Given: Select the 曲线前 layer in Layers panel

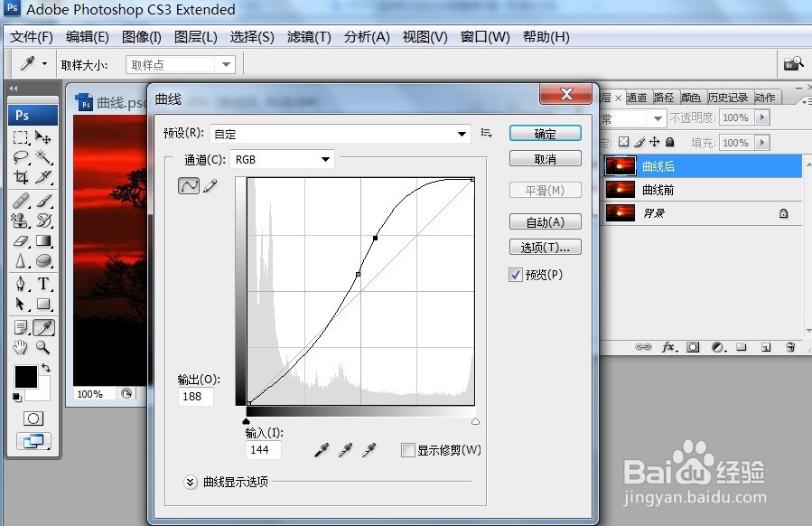Looking at the screenshot, I should [659, 189].
